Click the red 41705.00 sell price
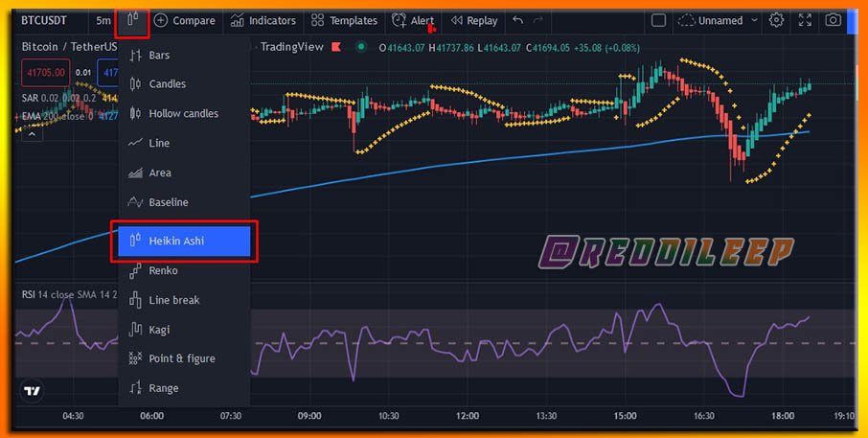Screen dimensions: 868x438 click(x=46, y=73)
